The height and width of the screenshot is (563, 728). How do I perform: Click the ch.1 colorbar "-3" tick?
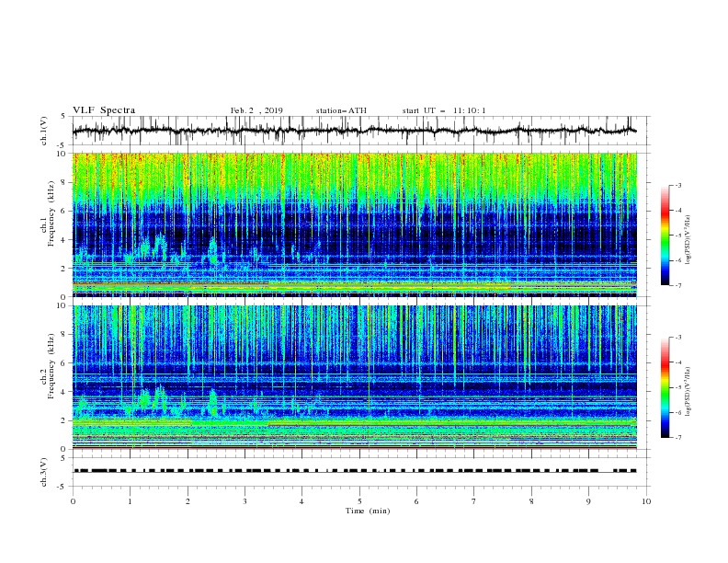click(x=677, y=185)
